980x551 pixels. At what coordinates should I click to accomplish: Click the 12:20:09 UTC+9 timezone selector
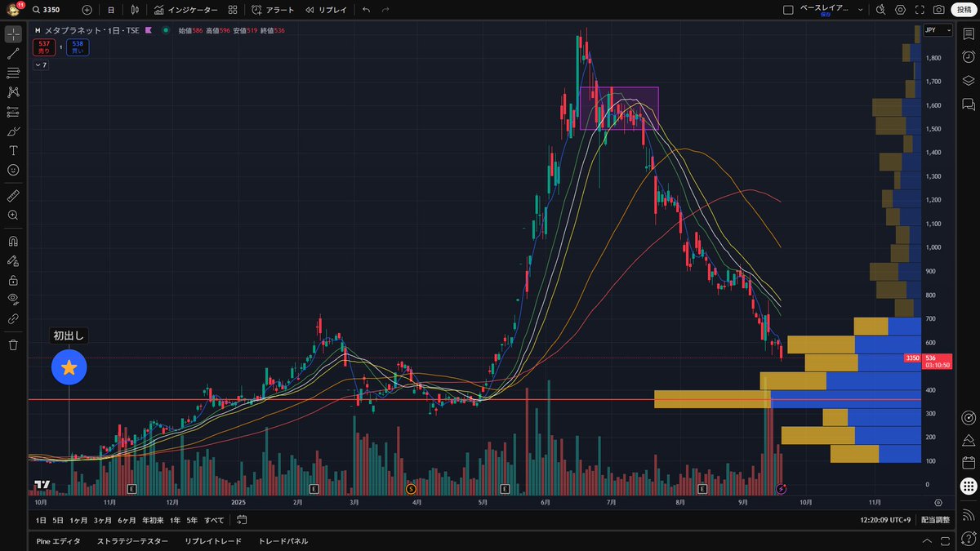point(884,520)
